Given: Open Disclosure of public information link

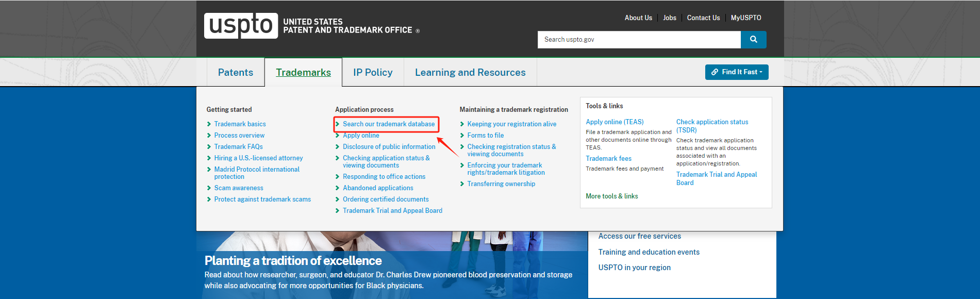Looking at the screenshot, I should pos(389,147).
